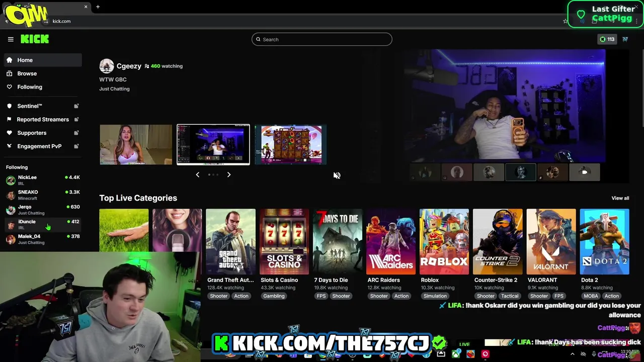Click the Home sidebar item
Image resolution: width=644 pixels, height=362 pixels.
[x=43, y=60]
